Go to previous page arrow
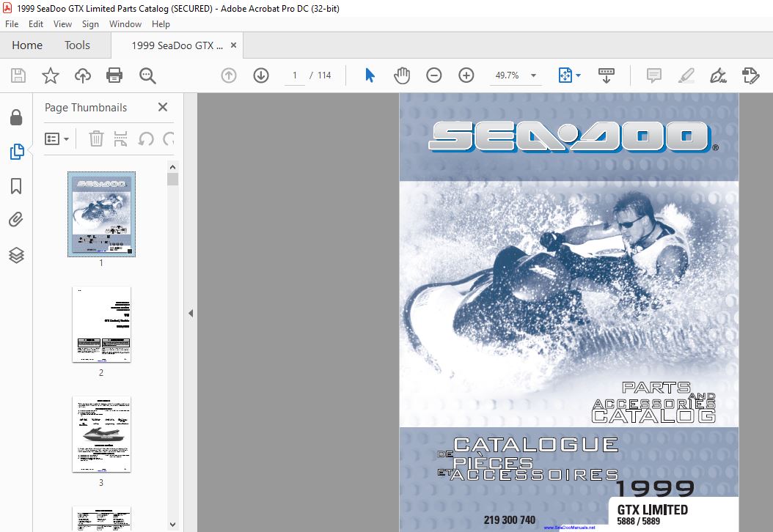773x532 pixels. click(229, 75)
